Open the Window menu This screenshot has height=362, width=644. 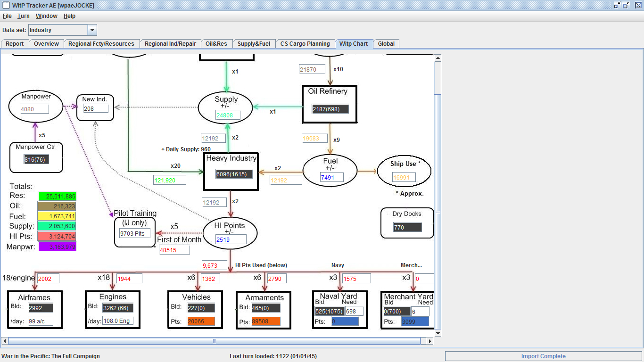47,16
